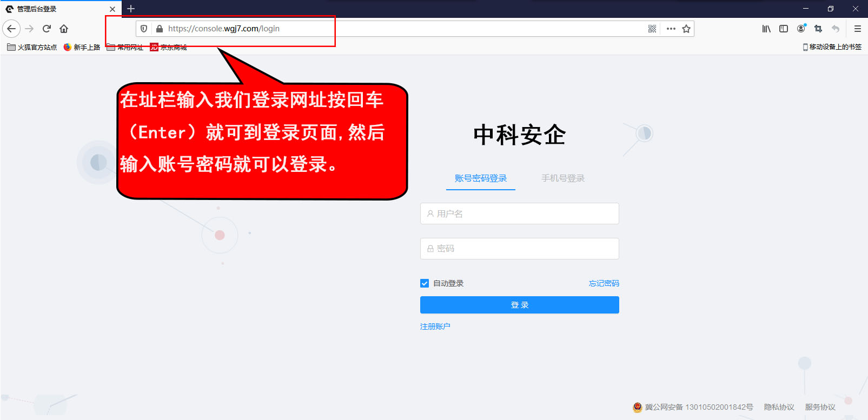Open the browser home page
This screenshot has width=868, height=420.
click(64, 29)
